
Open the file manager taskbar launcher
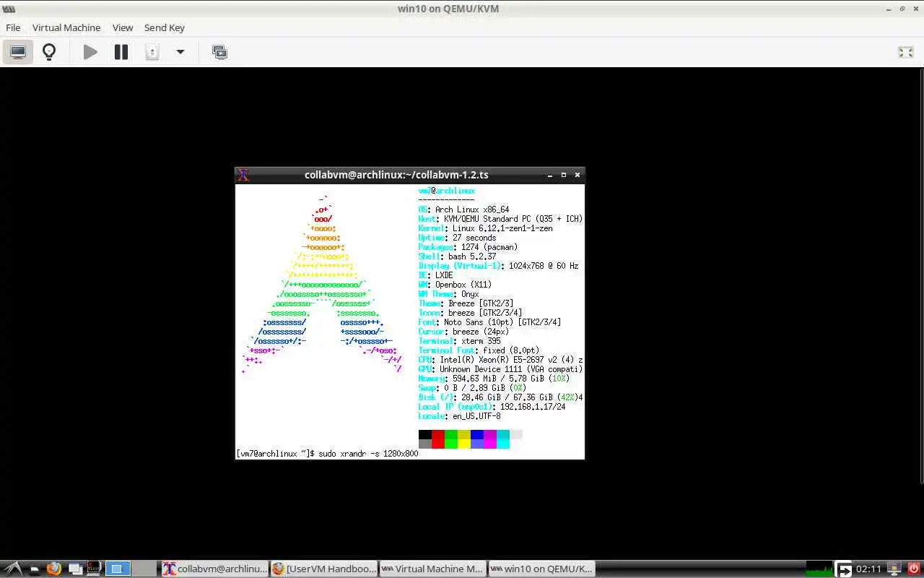point(35,569)
